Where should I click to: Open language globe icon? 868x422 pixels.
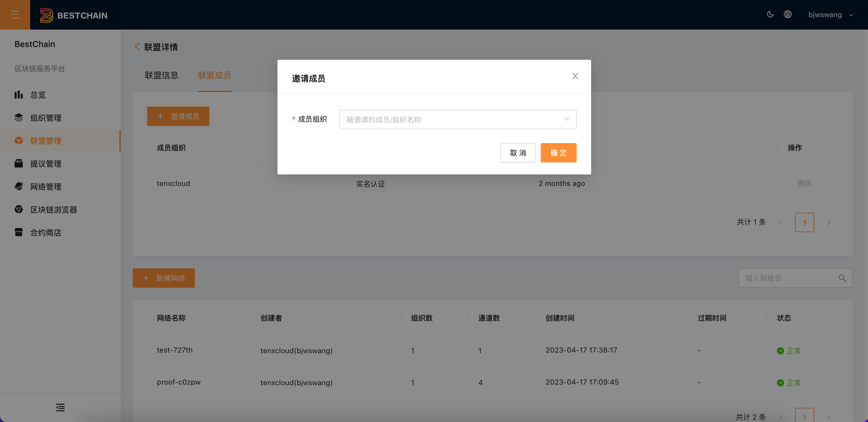point(787,14)
